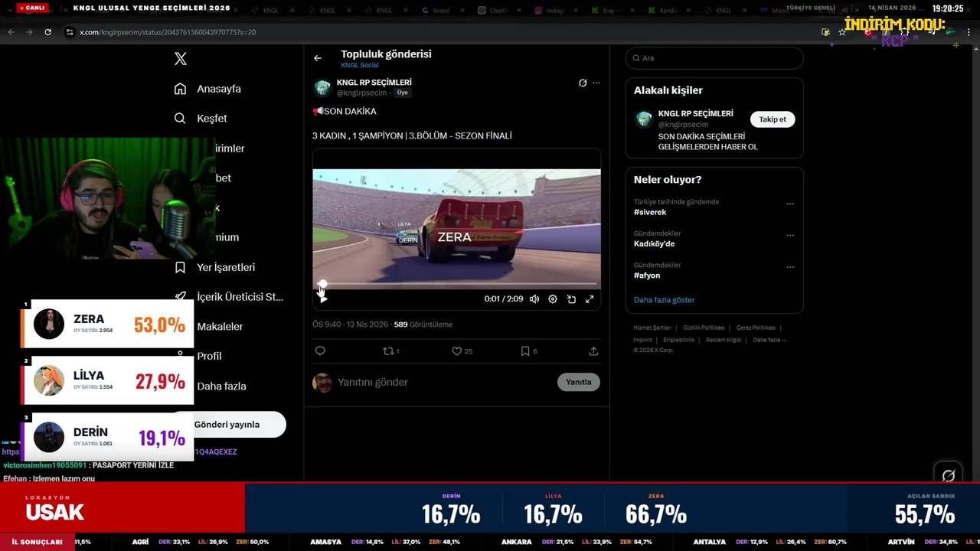Click the DERİN 19,1% candidate card
Viewport: 980px width, 551px height.
[107, 437]
